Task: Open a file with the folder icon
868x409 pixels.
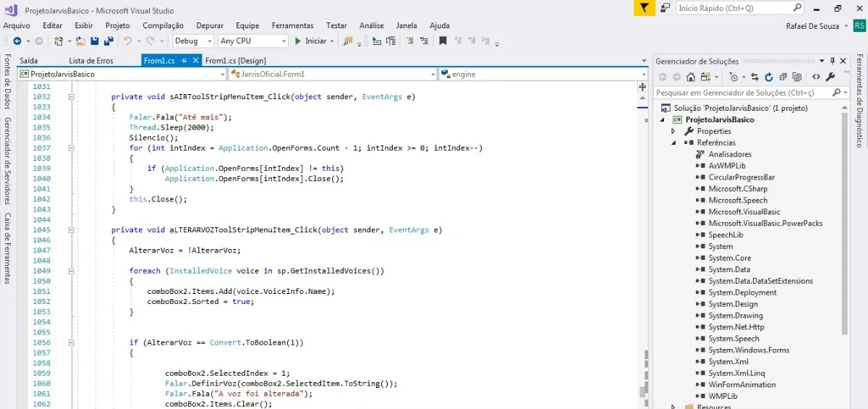Action: pyautogui.click(x=81, y=41)
